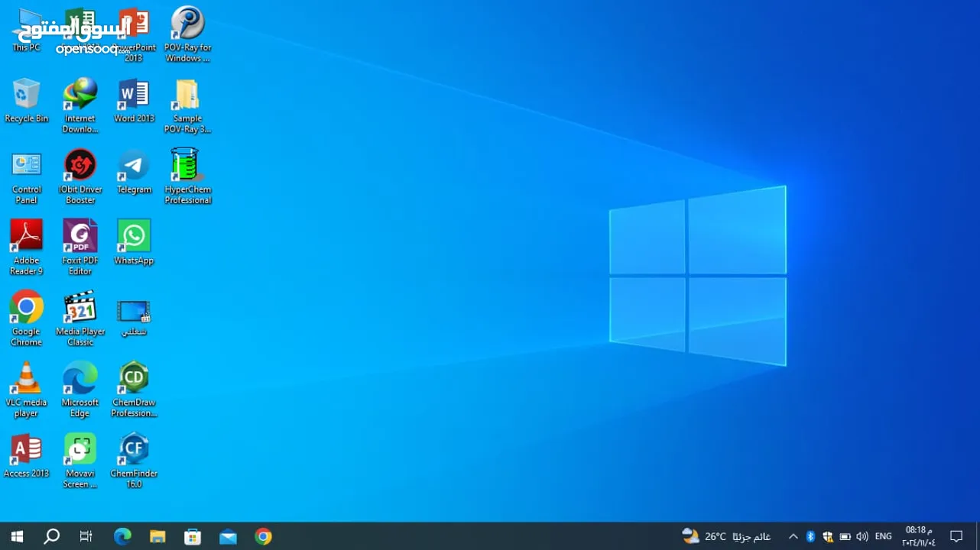Launch Media Player Classic
980x550 pixels.
point(80,319)
